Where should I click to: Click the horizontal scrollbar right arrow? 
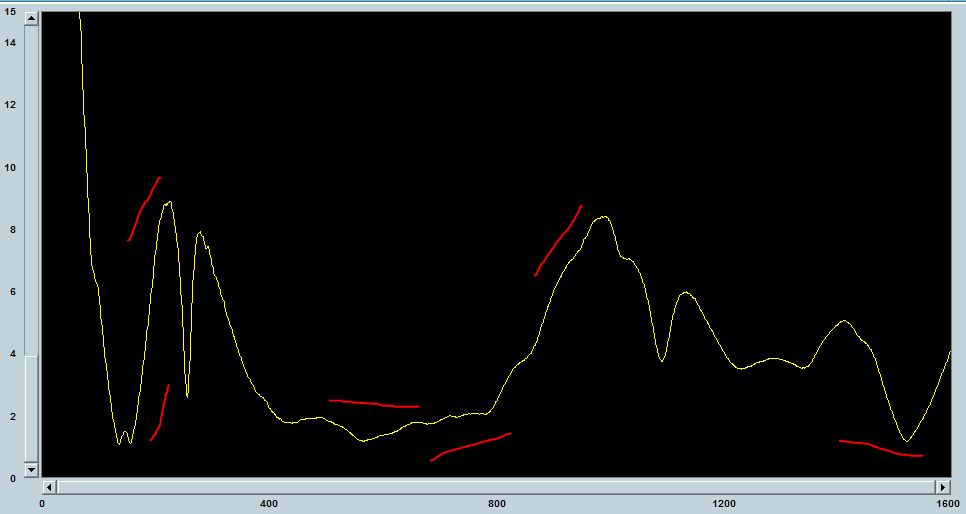pyautogui.click(x=942, y=486)
